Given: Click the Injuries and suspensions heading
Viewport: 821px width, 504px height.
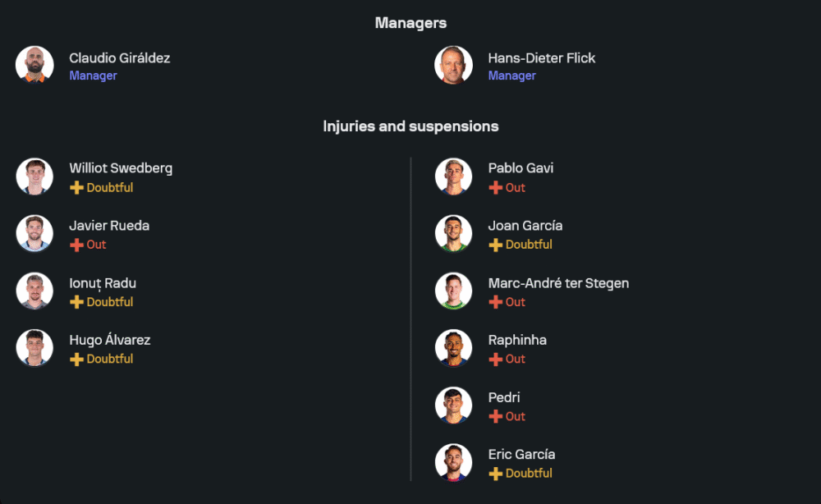Looking at the screenshot, I should click(x=410, y=126).
